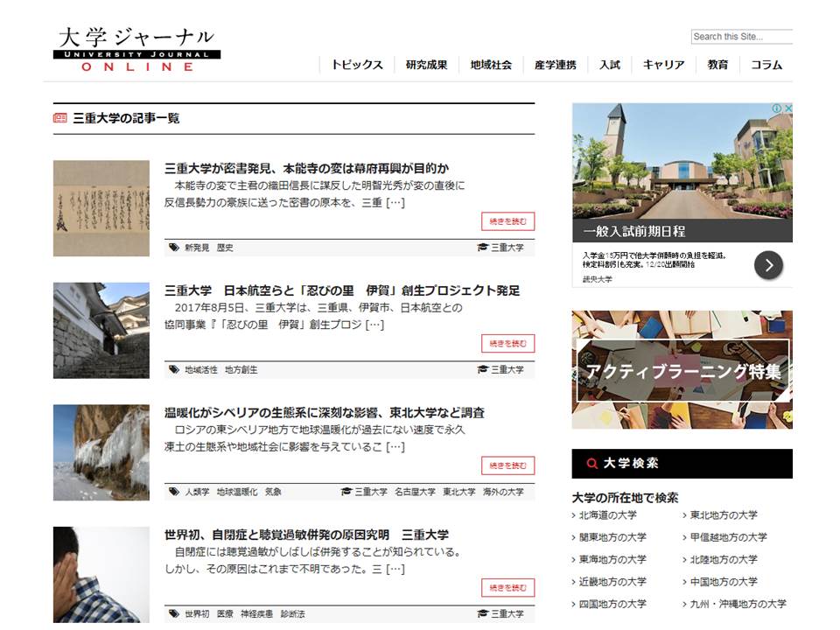Browse 東北地方の大学
Viewport: 840px width, 630px height.
[x=724, y=514]
